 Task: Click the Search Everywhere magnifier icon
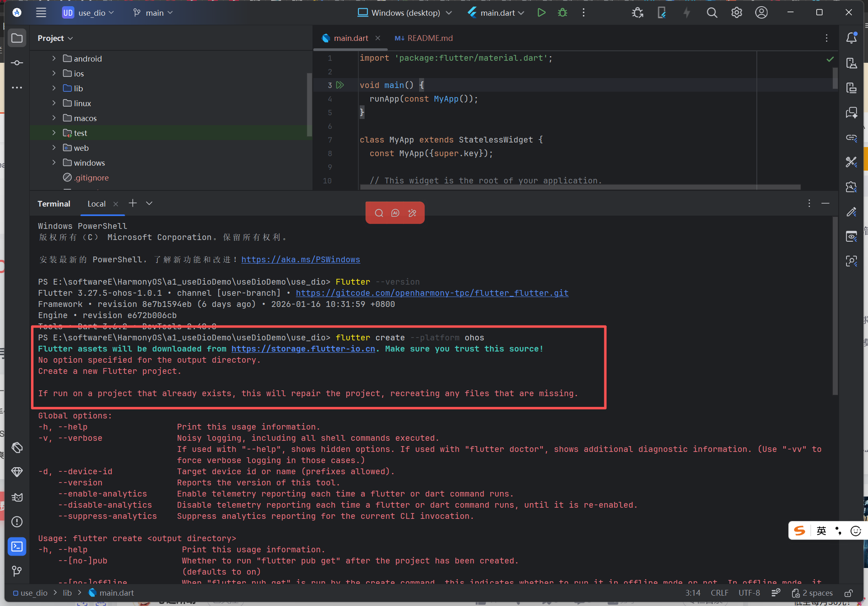[712, 13]
